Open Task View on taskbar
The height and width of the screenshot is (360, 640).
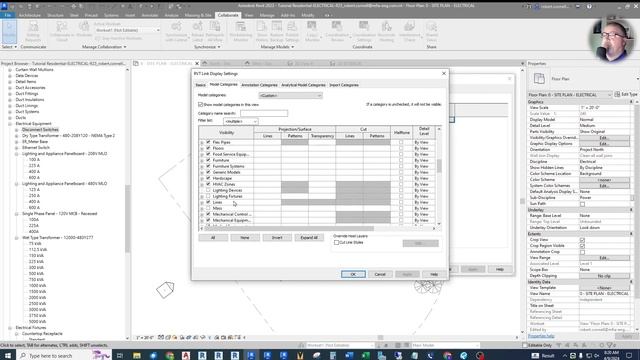click(x=120, y=356)
